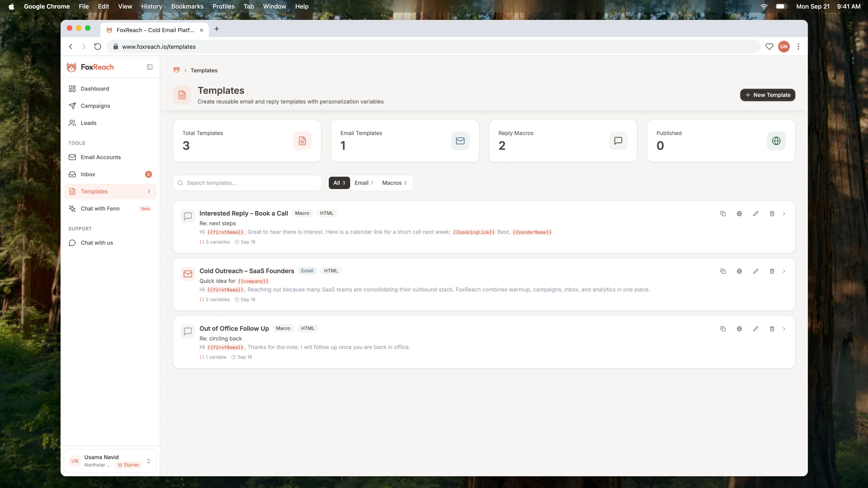
Task: Expand the Interested Reply – Book a Call row chevron
Action: pos(784,214)
